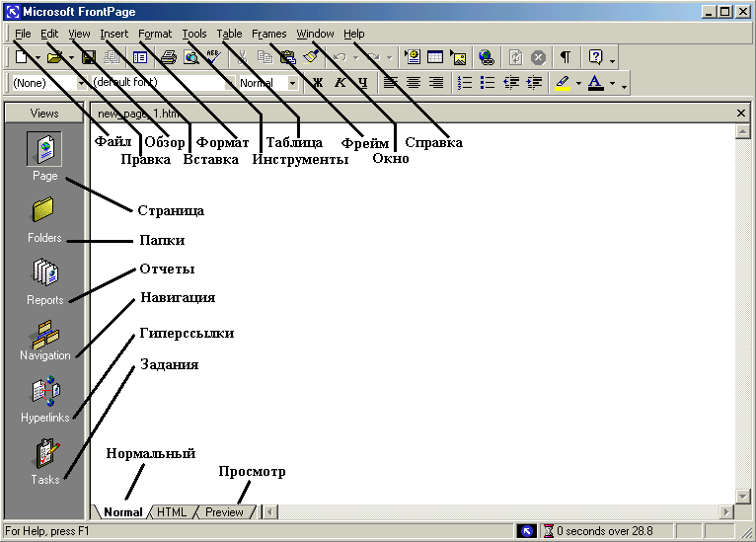The height and width of the screenshot is (542, 756).
Task: Click the Copy icon in toolbar
Action: click(x=265, y=57)
